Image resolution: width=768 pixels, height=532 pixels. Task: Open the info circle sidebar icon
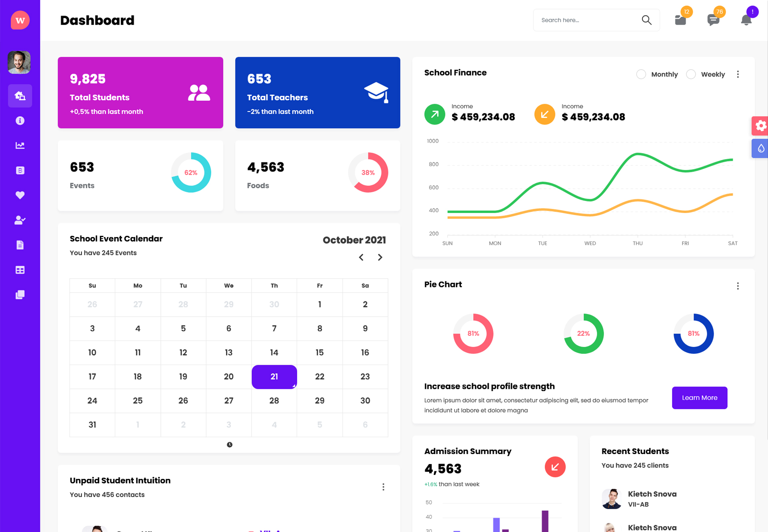[20, 121]
